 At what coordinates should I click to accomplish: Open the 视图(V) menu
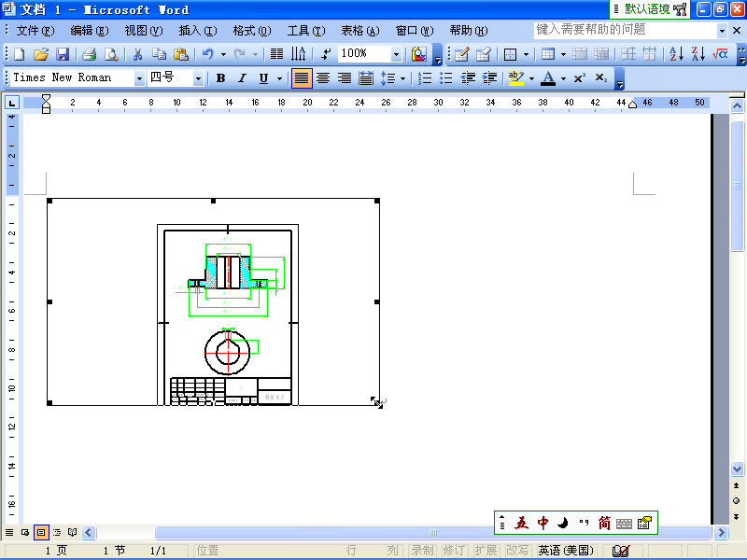tap(144, 31)
